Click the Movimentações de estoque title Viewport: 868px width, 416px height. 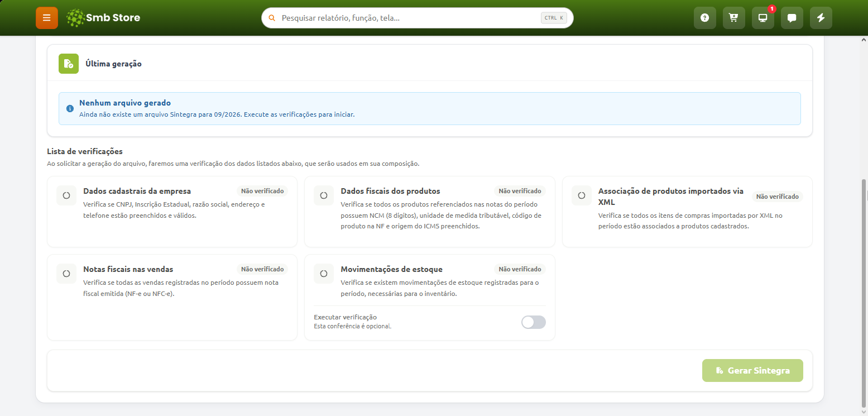[391, 269]
